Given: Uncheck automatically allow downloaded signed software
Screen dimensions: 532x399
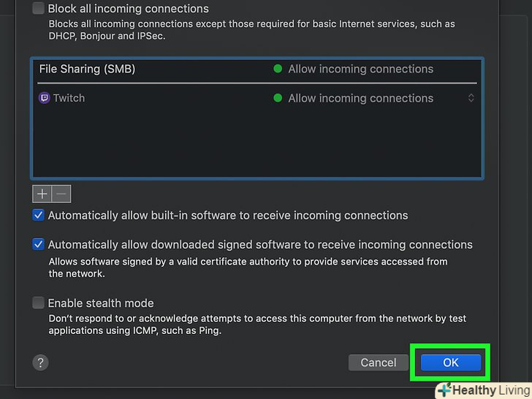Looking at the screenshot, I should (39, 245).
